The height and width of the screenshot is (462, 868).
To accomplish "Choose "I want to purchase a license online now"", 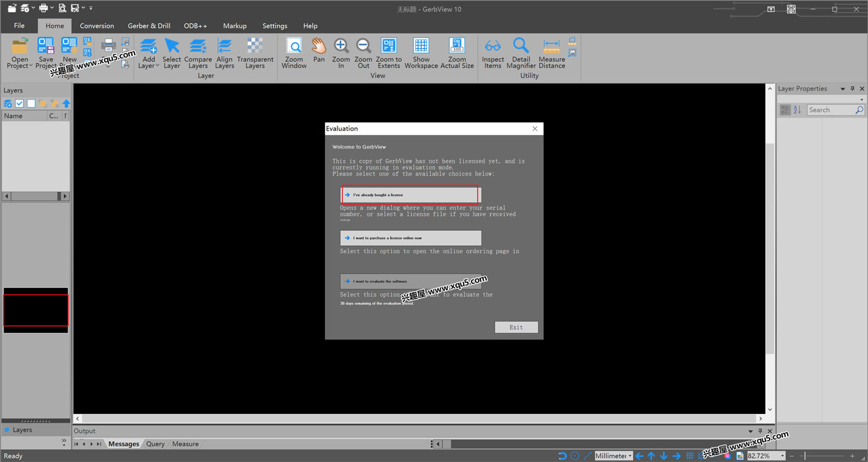I will tap(411, 238).
